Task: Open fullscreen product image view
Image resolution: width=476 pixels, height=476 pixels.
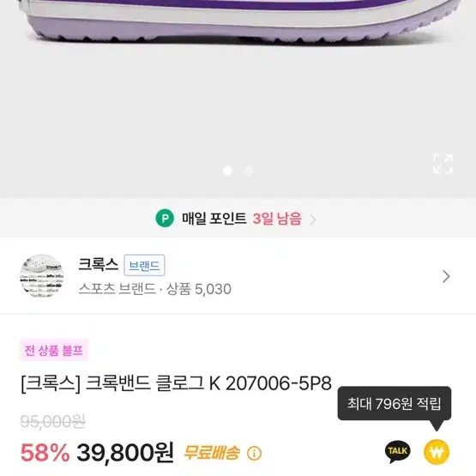Action: pyautogui.click(x=443, y=164)
